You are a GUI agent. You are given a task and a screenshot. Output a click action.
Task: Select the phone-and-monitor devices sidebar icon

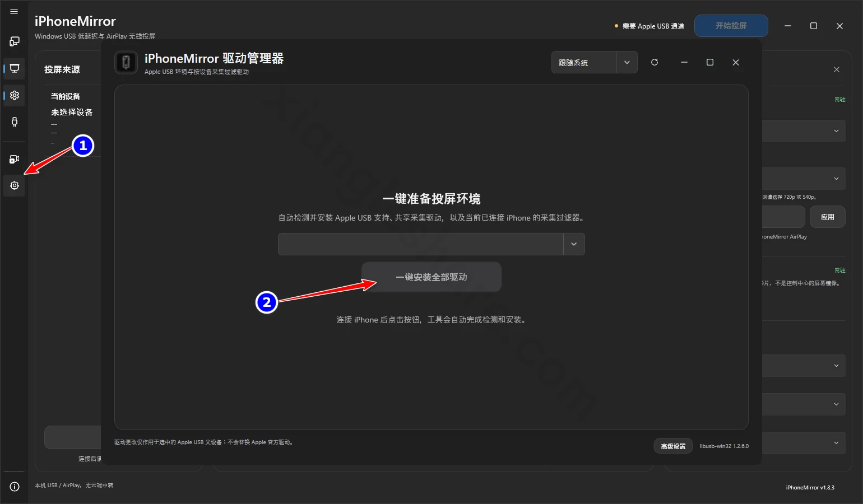pos(15,41)
